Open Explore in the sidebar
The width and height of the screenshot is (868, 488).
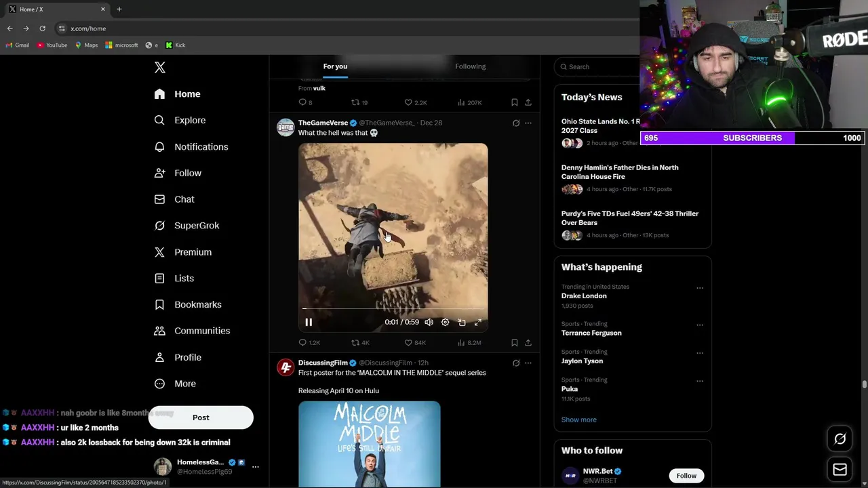click(x=180, y=120)
